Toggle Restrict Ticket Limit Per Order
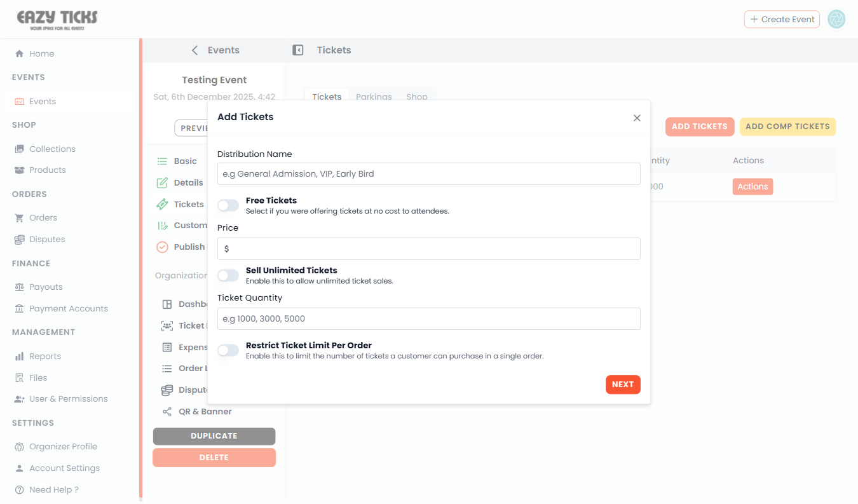 pos(228,350)
